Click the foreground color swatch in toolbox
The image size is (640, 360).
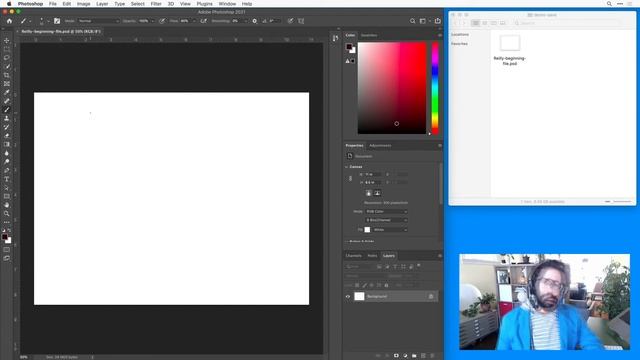click(4, 237)
